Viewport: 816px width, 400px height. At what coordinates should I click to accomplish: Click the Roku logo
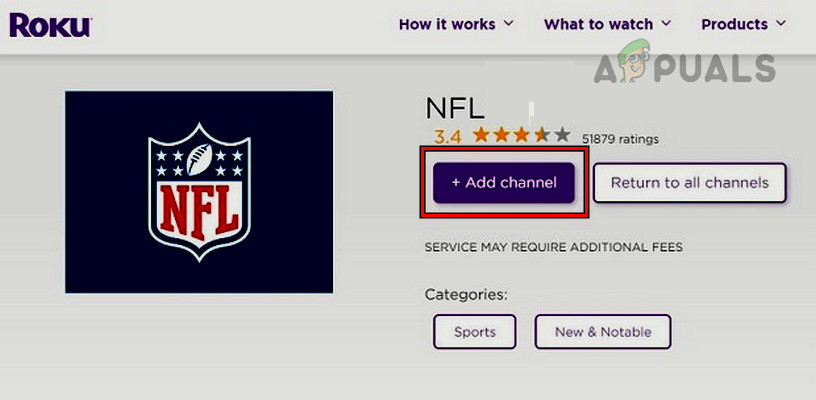pos(50,25)
